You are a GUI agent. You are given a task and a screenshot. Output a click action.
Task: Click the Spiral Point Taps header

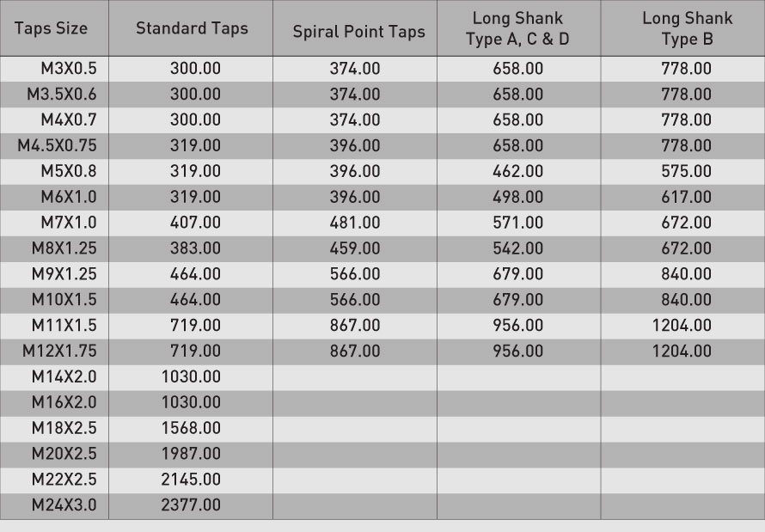358,33
